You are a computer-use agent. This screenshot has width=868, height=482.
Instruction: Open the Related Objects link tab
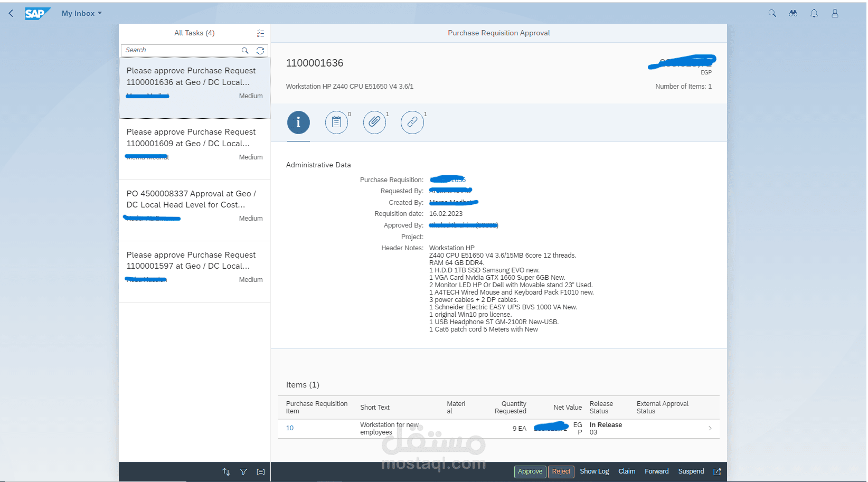(x=412, y=122)
